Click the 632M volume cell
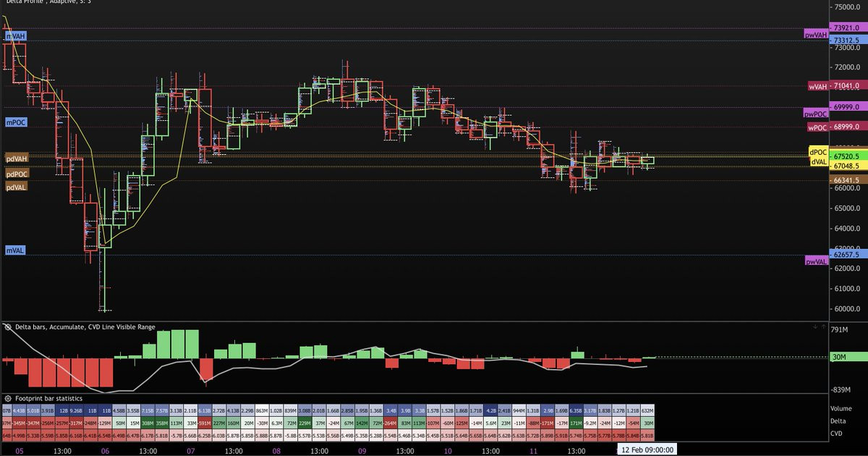Screen dimensions: 868x456 (x=647, y=410)
